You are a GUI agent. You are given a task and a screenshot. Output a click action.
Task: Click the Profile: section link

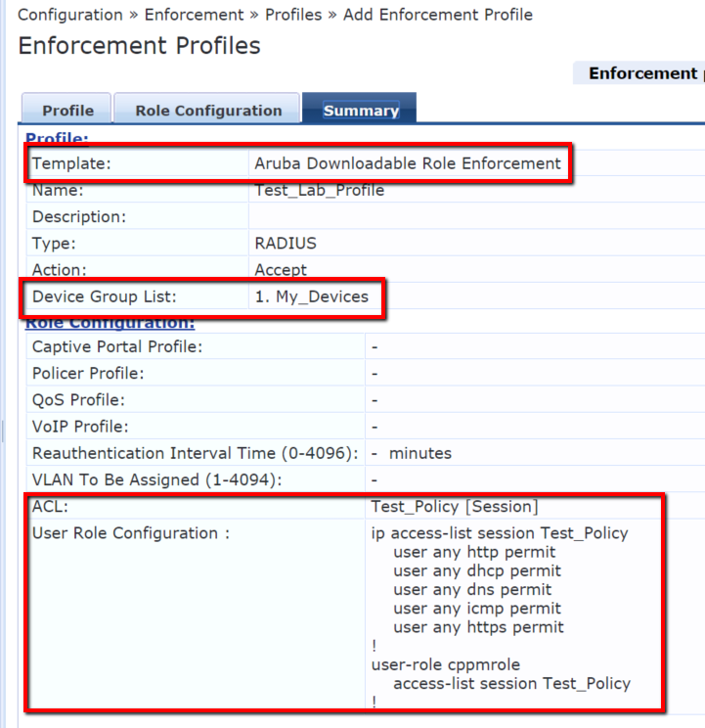pos(57,137)
